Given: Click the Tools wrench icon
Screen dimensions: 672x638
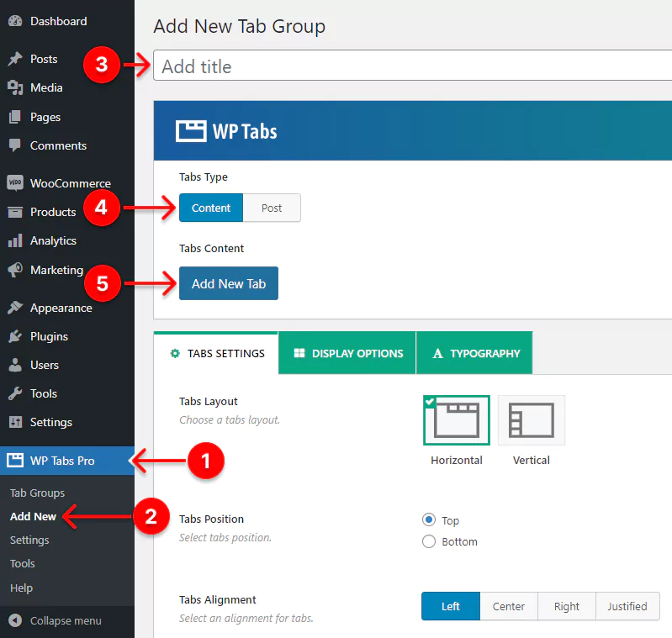Looking at the screenshot, I should tap(15, 393).
